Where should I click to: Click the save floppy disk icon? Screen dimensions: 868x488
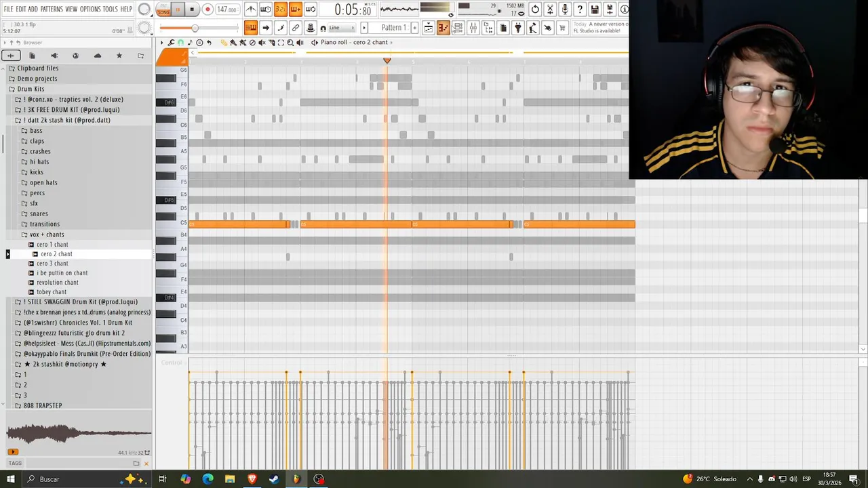pyautogui.click(x=595, y=9)
